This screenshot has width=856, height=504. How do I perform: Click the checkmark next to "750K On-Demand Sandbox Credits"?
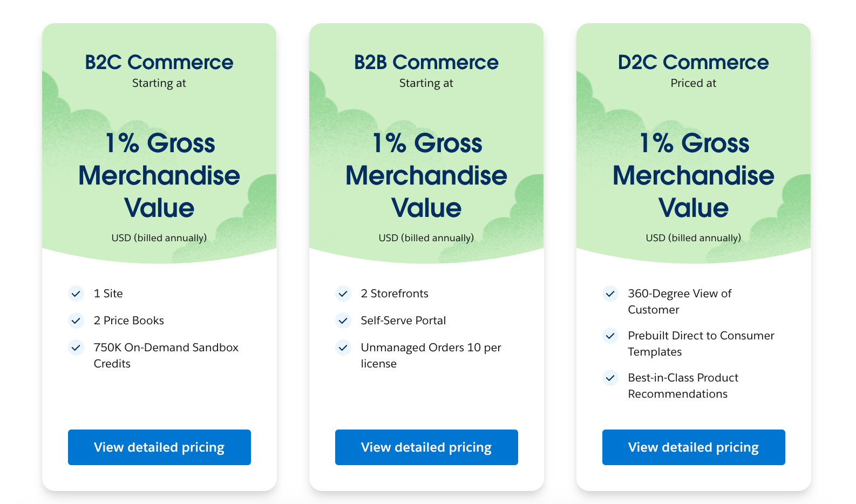pos(76,348)
